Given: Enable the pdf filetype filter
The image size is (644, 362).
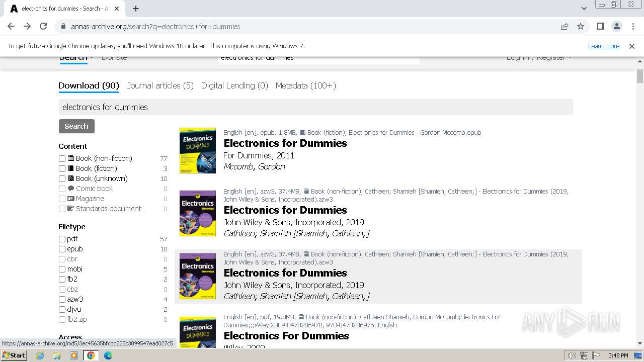Looking at the screenshot, I should click(62, 239).
